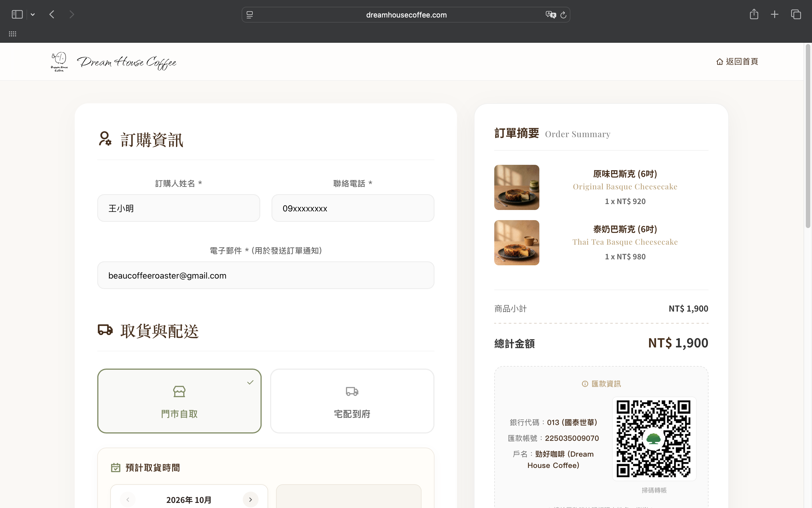
Task: Click 返回首頁 link
Action: 737,62
